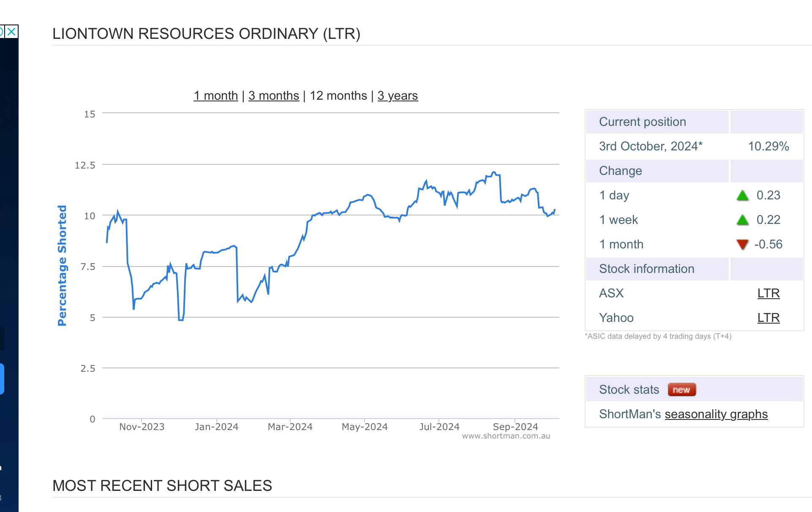Click the 'Stock information' section header
Image resolution: width=812 pixels, height=512 pixels.
coord(647,269)
